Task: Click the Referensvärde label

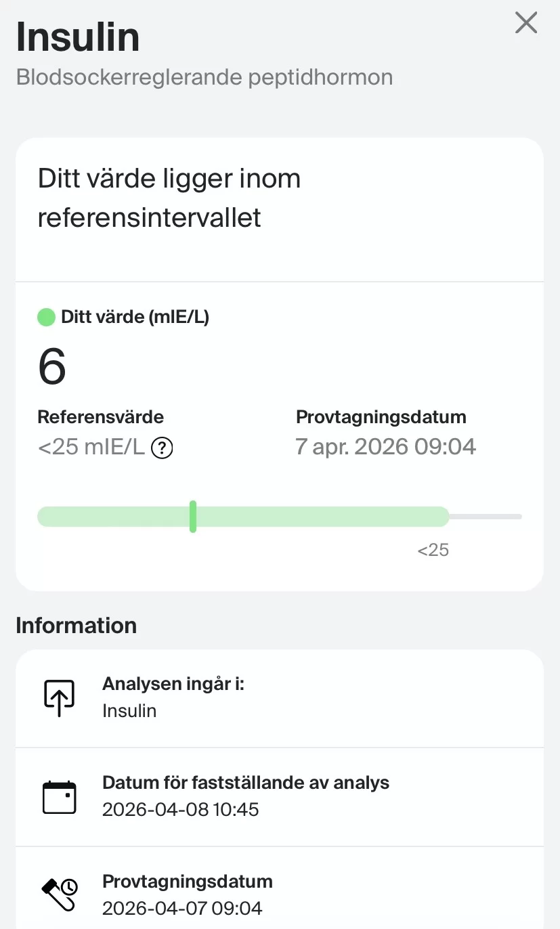Action: click(101, 416)
